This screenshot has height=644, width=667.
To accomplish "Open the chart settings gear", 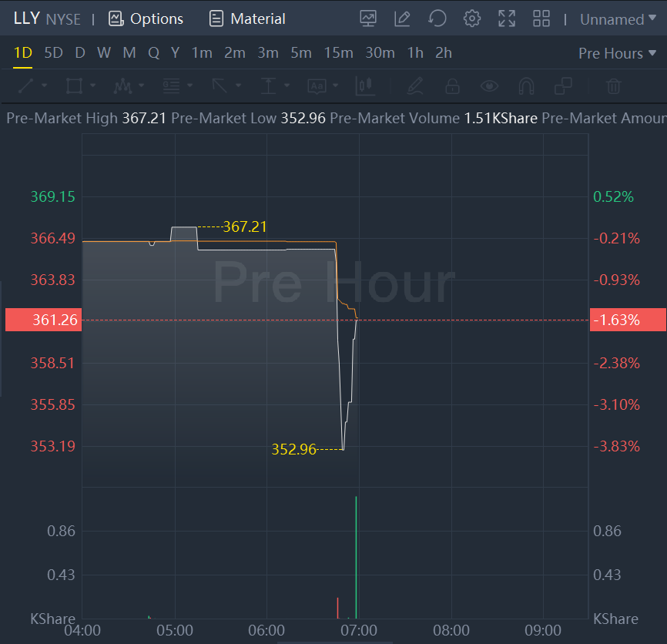I will click(x=471, y=18).
